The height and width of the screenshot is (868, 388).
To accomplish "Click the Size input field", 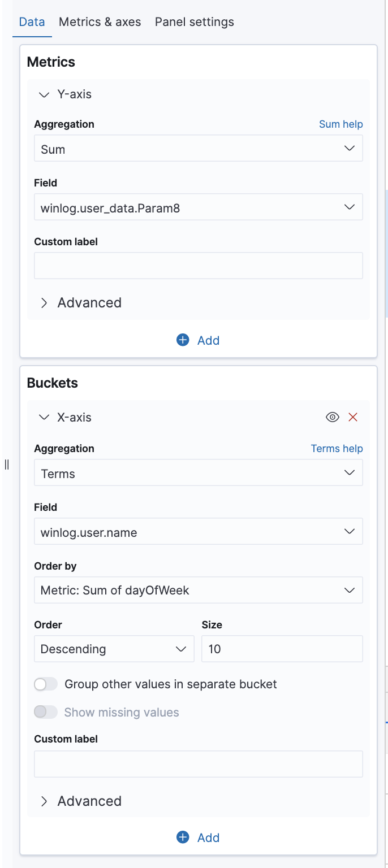I will point(282,649).
